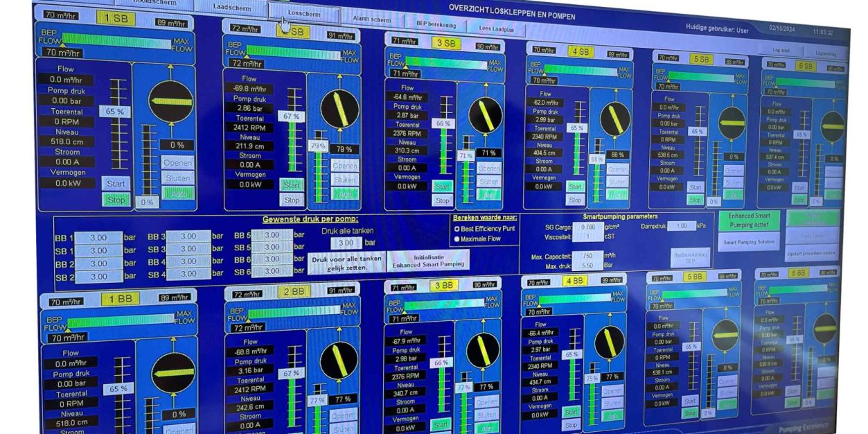
Task: Click the valve position dial of pump 6 BB
Action: [x=824, y=329]
